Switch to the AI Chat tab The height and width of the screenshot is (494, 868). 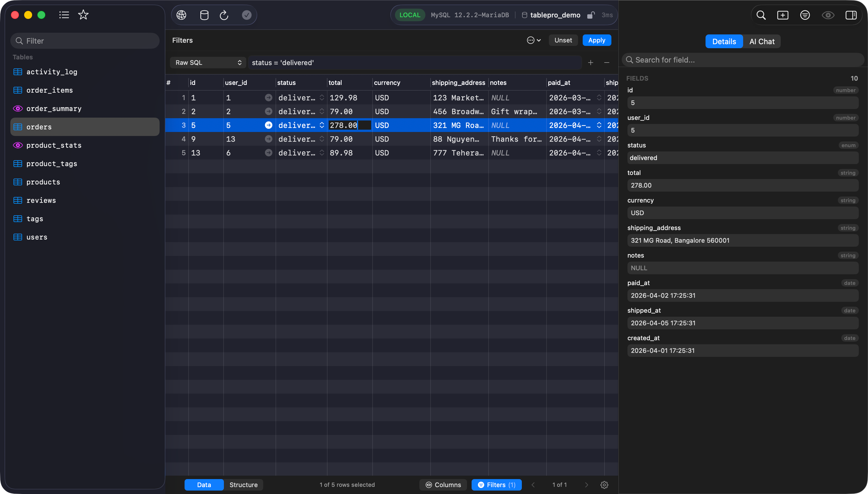pyautogui.click(x=762, y=41)
